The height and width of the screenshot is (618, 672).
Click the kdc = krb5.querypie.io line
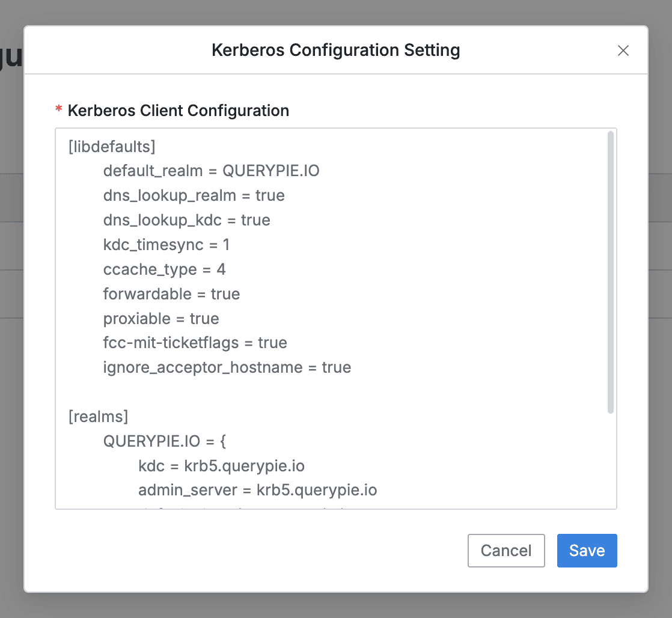click(221, 465)
